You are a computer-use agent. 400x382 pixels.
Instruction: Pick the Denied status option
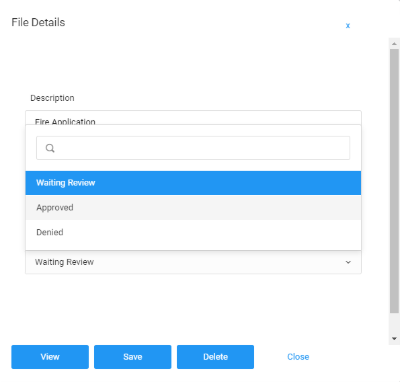click(193, 232)
